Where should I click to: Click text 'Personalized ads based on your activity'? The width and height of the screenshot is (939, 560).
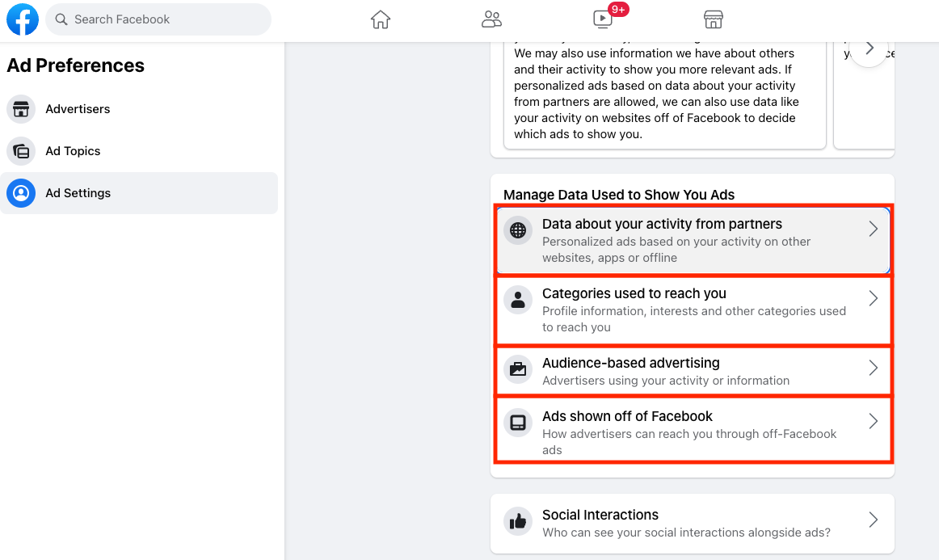[653, 242]
